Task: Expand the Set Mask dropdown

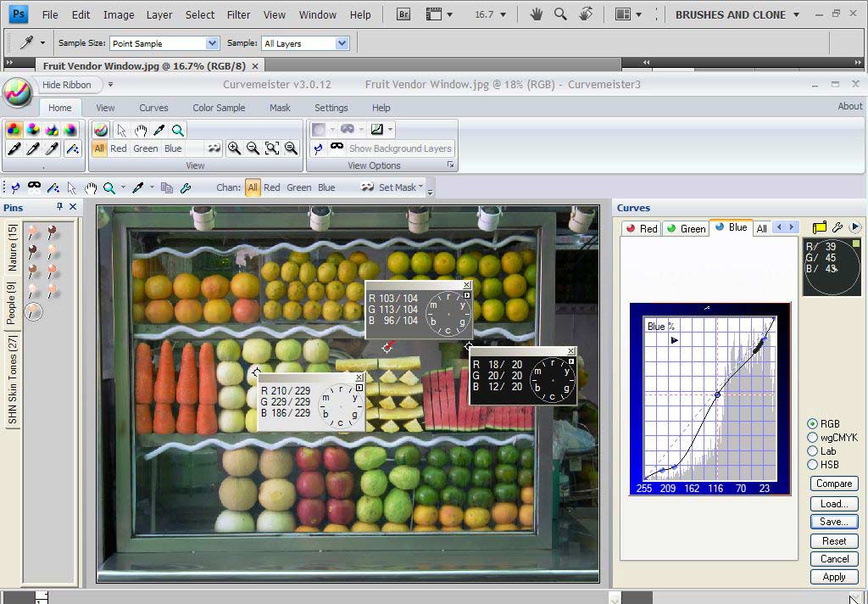Action: click(x=421, y=187)
